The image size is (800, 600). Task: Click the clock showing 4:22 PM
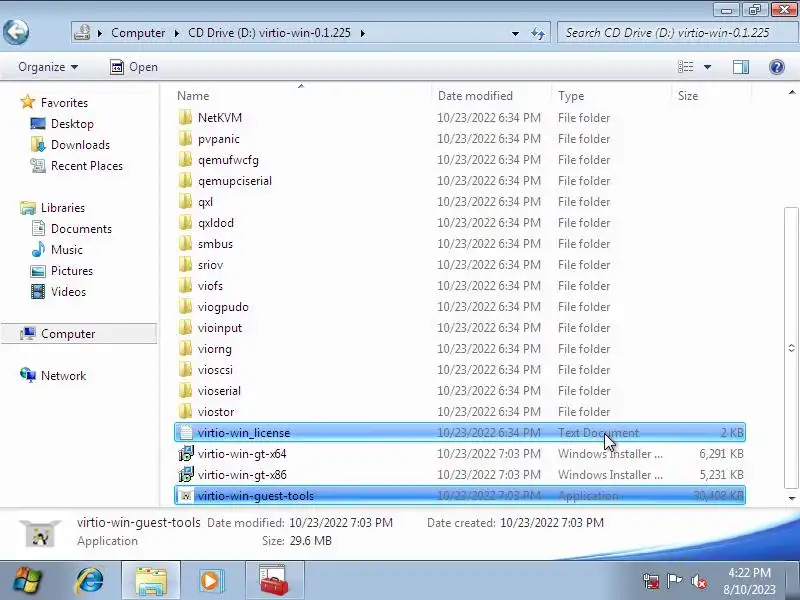click(x=749, y=573)
